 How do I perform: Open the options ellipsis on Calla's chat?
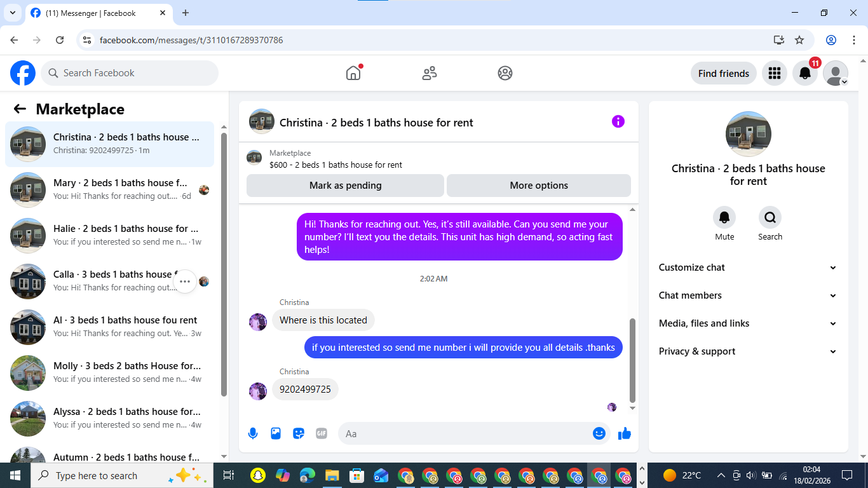tap(185, 281)
